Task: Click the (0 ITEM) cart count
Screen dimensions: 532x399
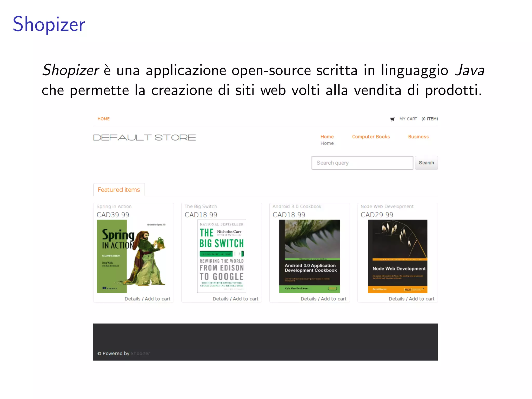Action: pyautogui.click(x=430, y=119)
